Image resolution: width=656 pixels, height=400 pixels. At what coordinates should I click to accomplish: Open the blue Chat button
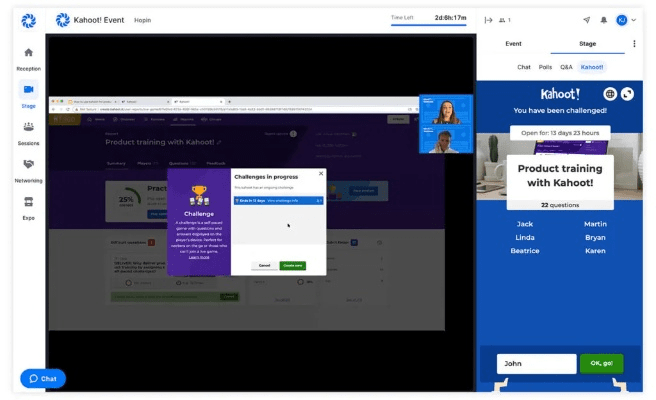tap(43, 379)
